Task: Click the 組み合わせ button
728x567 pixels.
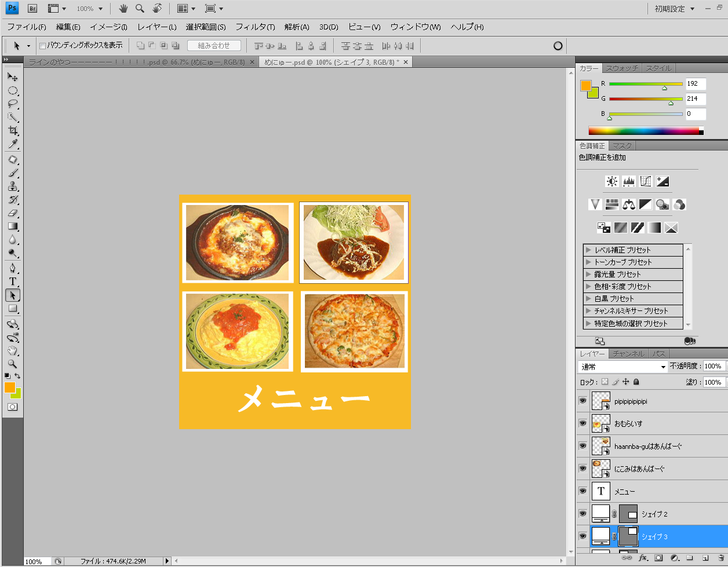Action: point(214,46)
